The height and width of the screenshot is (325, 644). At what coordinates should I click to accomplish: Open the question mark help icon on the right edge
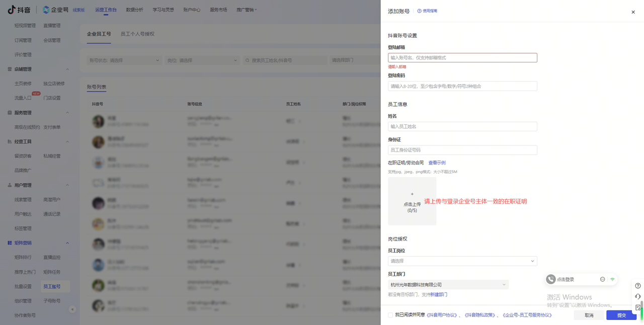tap(638, 286)
